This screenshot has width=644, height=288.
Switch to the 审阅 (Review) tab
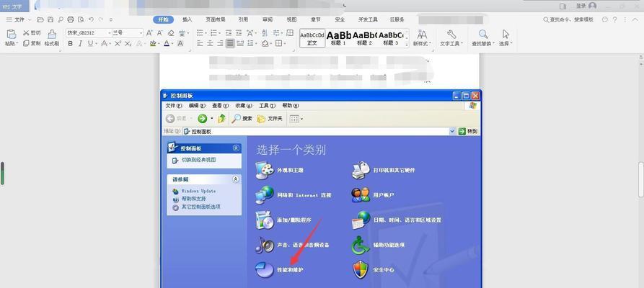coord(268,19)
